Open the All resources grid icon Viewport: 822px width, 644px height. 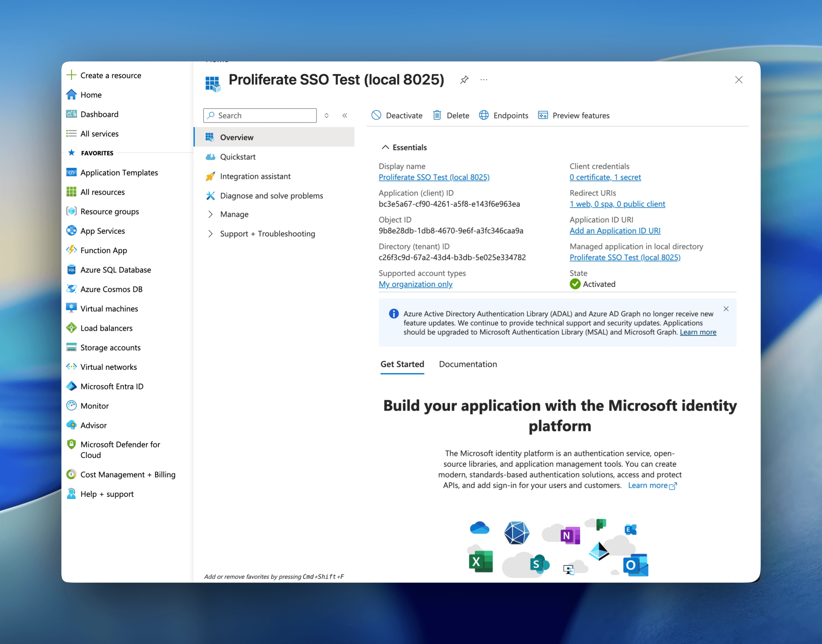click(x=71, y=192)
